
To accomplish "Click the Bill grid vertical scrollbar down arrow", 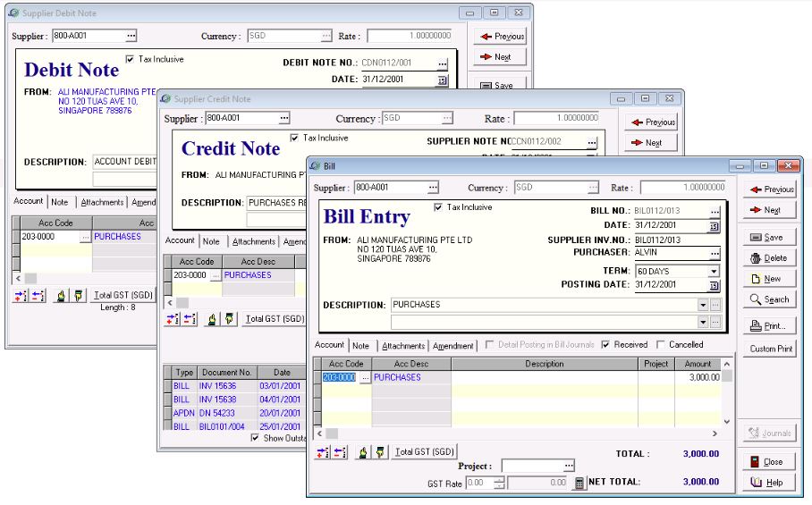I will click(x=727, y=422).
